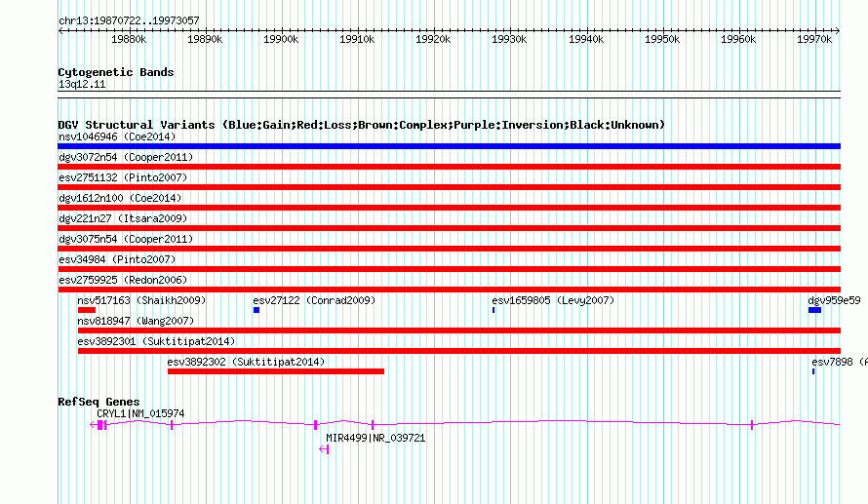Click the Cytogenetic Bands track title
Image resolution: width=868 pixels, height=504 pixels.
tap(116, 72)
